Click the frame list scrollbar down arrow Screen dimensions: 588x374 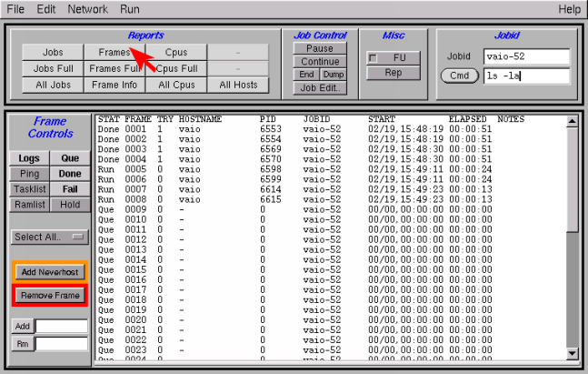pos(572,353)
